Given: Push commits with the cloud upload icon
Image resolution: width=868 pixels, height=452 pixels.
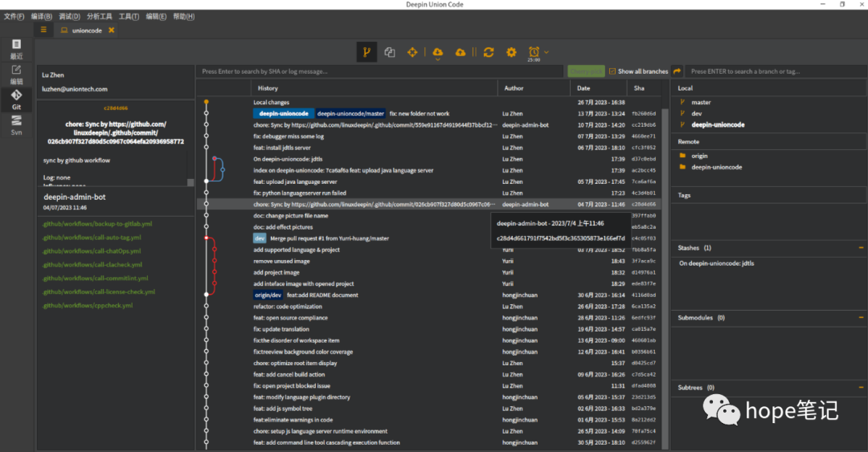Looking at the screenshot, I should [x=460, y=52].
